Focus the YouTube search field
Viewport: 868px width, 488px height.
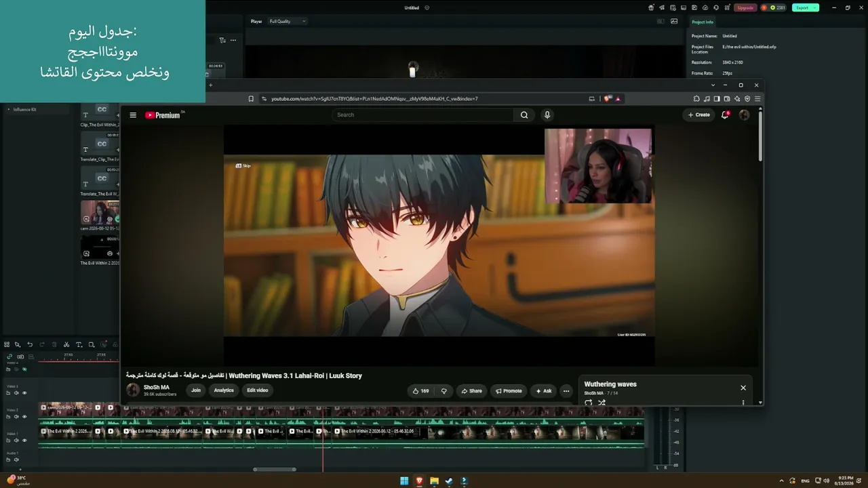click(x=424, y=115)
